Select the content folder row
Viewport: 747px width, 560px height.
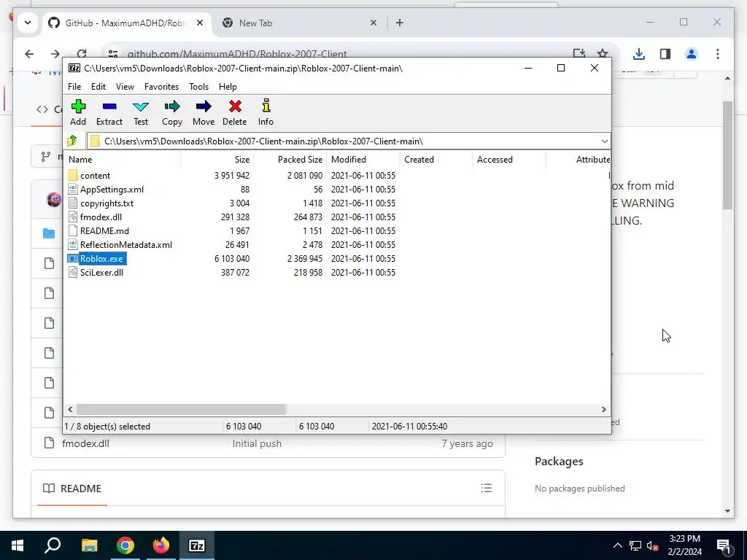(337, 176)
